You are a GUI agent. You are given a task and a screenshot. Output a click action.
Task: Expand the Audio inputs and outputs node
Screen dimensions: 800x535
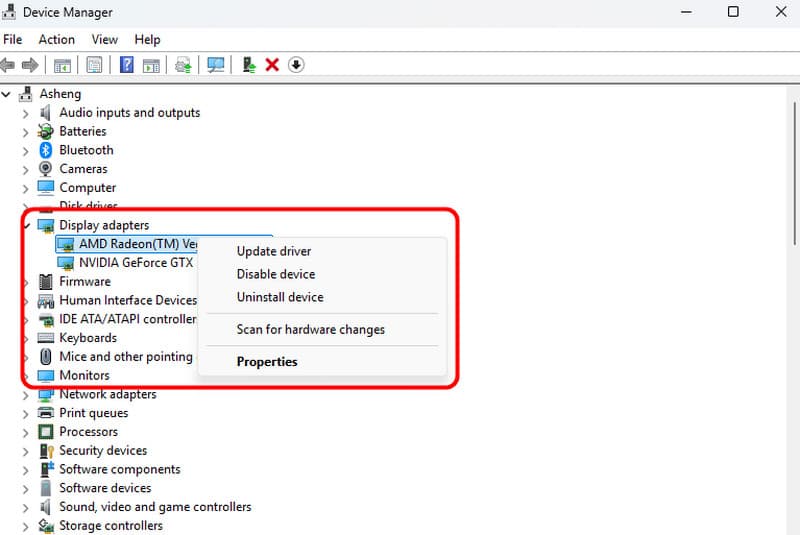(x=26, y=113)
